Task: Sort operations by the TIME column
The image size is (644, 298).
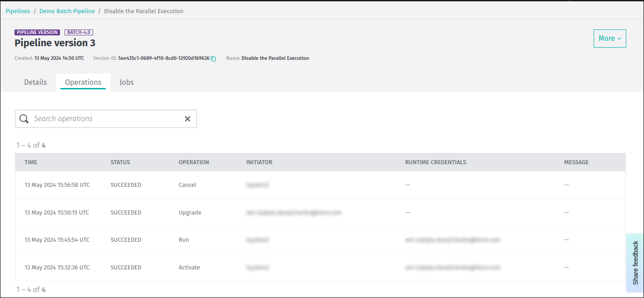Action: 31,162
